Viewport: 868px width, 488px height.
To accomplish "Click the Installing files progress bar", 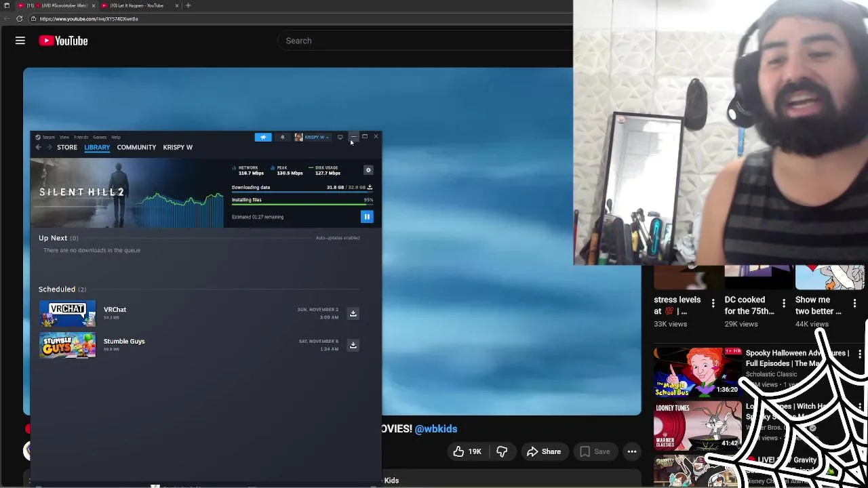I will click(302, 205).
